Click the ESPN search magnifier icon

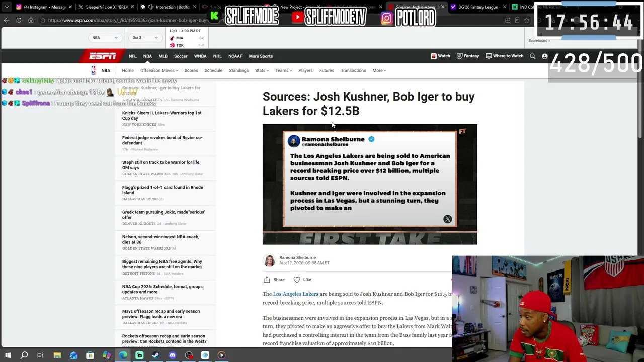533,56
